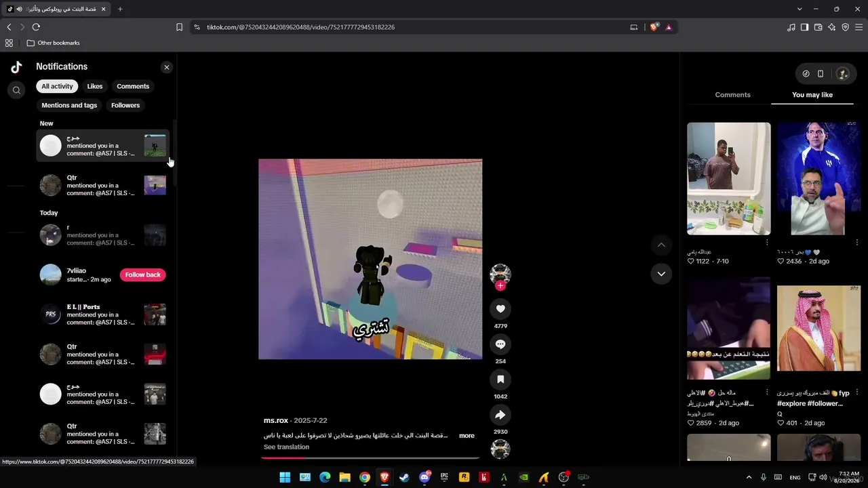Open the Windows Start menu

click(x=285, y=477)
